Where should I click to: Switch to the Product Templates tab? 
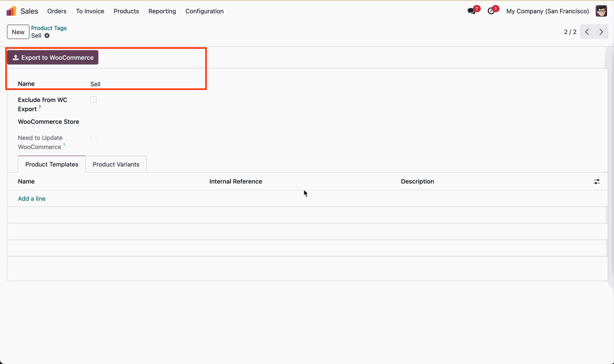point(52,164)
